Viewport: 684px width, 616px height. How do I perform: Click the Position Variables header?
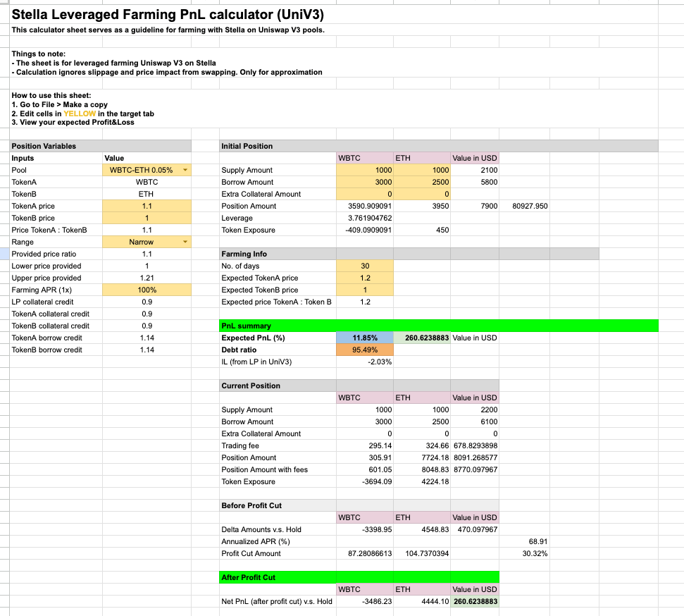(100, 147)
